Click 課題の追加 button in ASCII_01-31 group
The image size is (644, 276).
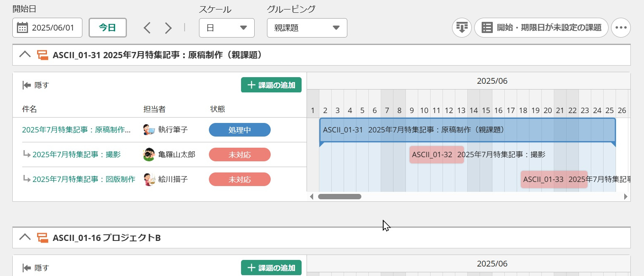(x=271, y=85)
